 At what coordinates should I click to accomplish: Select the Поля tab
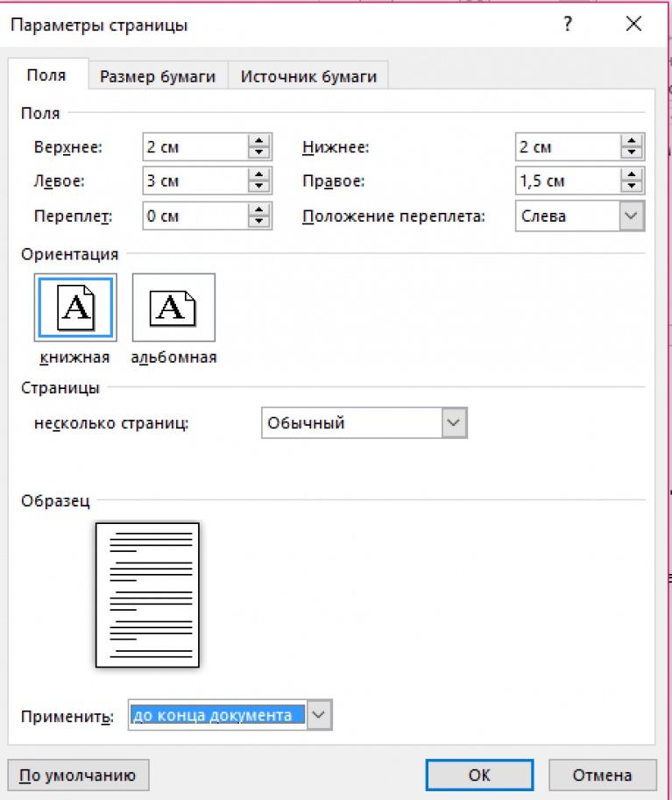[x=46, y=75]
